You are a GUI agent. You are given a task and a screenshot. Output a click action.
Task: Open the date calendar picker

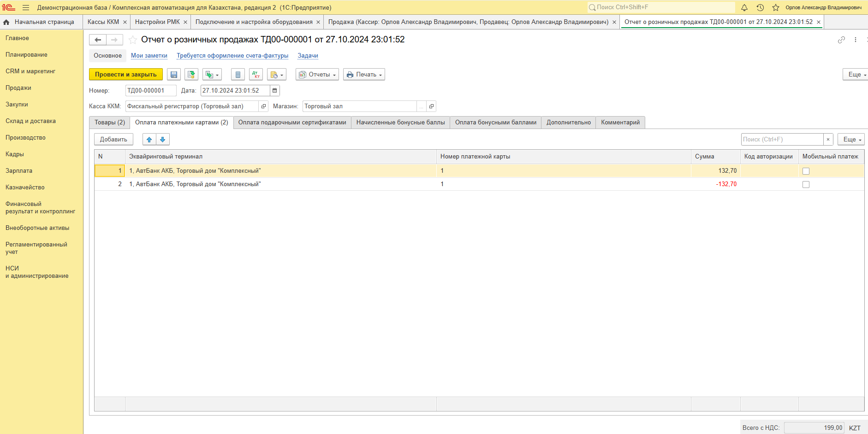[275, 91]
